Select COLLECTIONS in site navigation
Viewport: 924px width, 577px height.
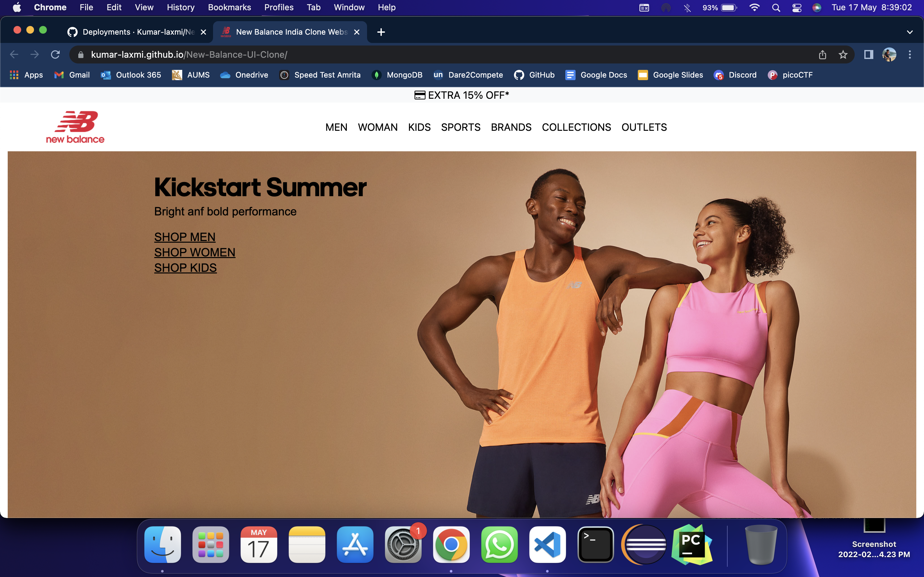point(576,127)
